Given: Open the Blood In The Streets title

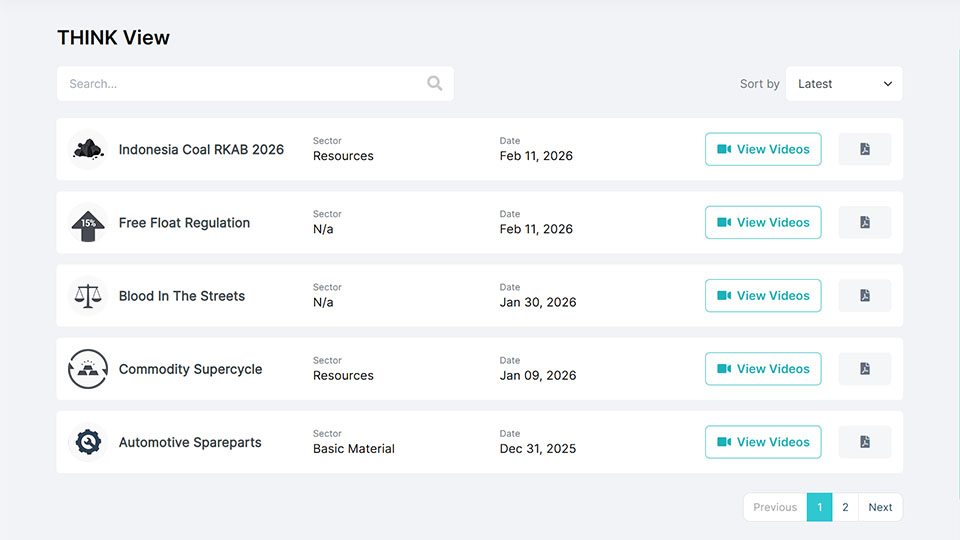Looking at the screenshot, I should [181, 296].
